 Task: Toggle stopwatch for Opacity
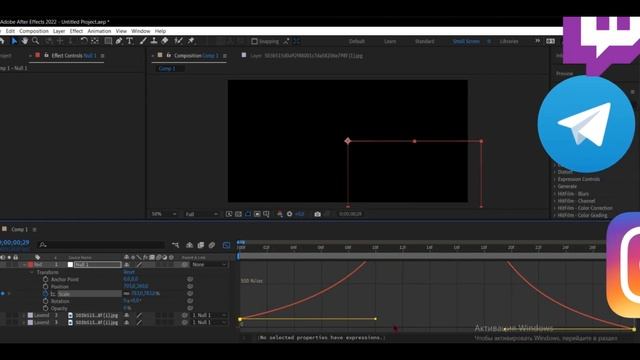point(45,308)
